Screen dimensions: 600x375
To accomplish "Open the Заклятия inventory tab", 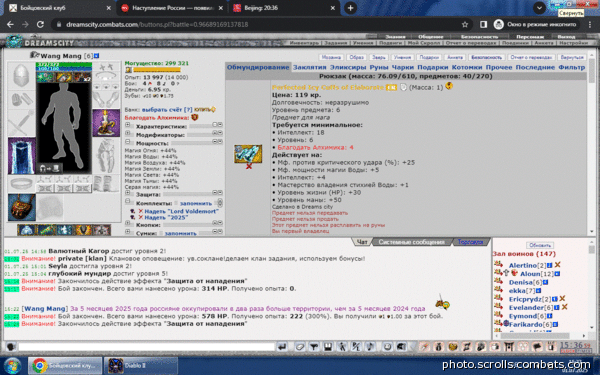I will pos(309,67).
